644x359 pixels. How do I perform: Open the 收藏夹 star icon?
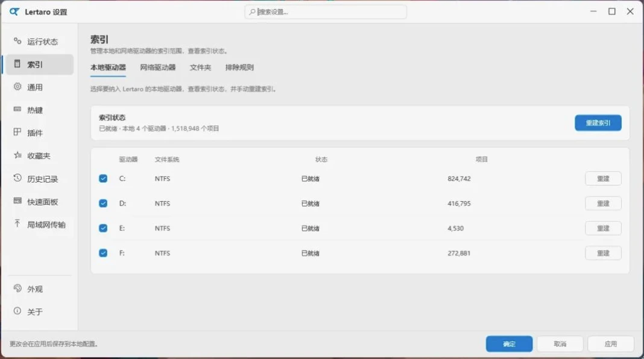pyautogui.click(x=17, y=155)
